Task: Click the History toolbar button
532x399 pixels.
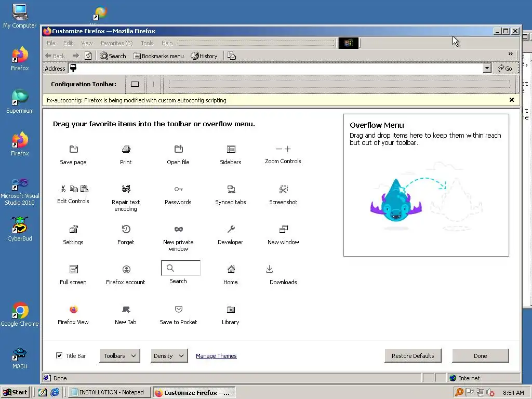Action: pos(204,56)
